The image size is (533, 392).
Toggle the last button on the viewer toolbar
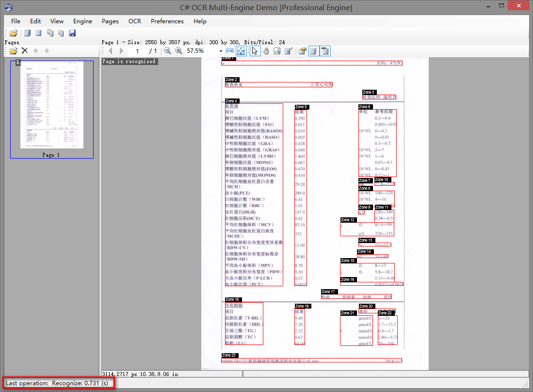coord(325,51)
